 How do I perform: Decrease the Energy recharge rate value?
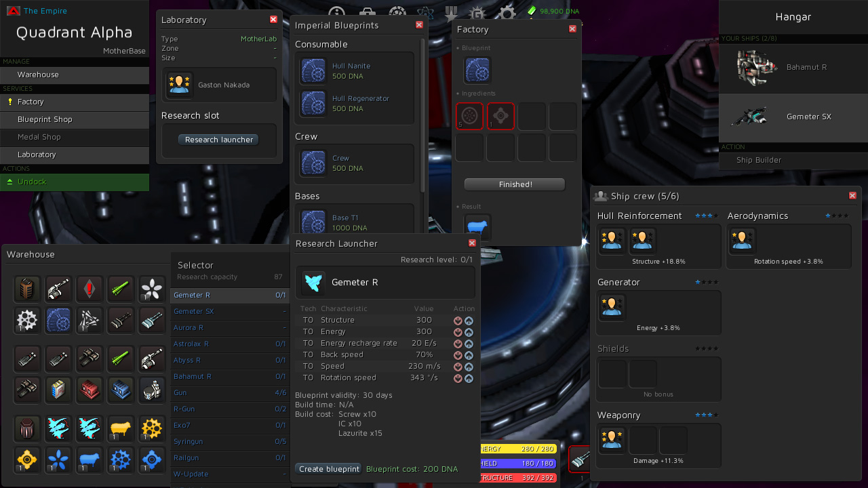click(458, 344)
